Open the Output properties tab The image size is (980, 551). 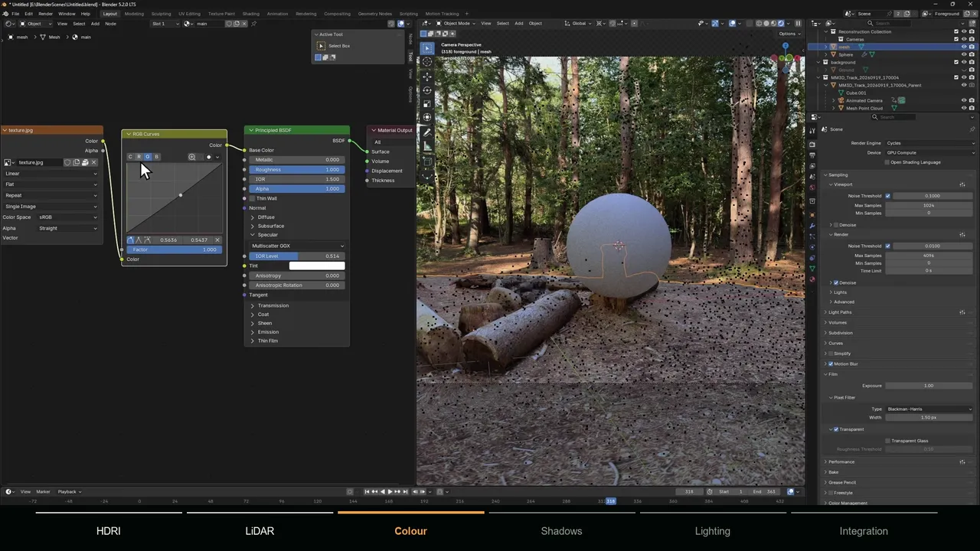812,155
